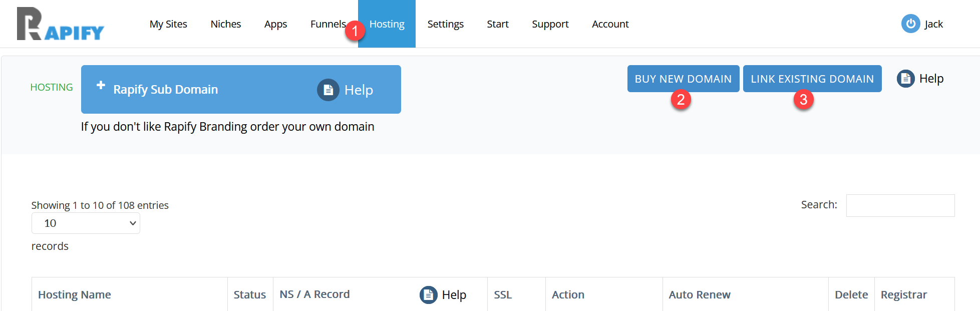Click the Link Existing Domain button
The width and height of the screenshot is (980, 311).
click(812, 79)
